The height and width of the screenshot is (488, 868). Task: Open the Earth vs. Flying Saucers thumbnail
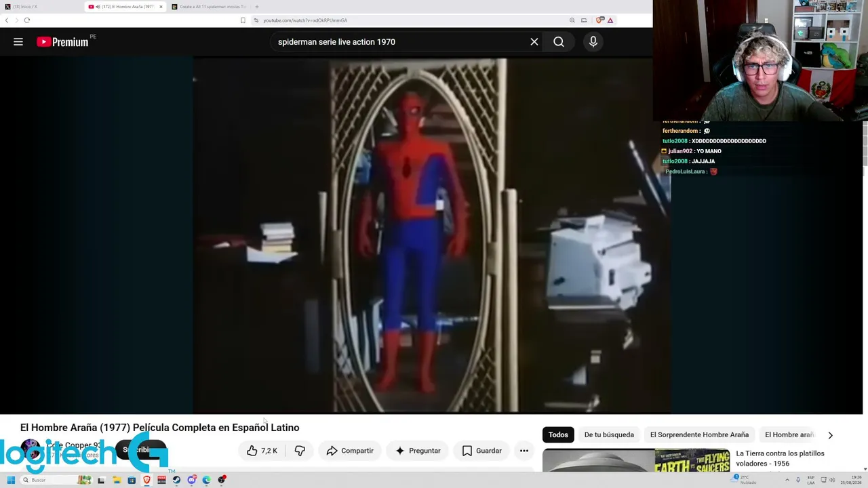[636, 460]
